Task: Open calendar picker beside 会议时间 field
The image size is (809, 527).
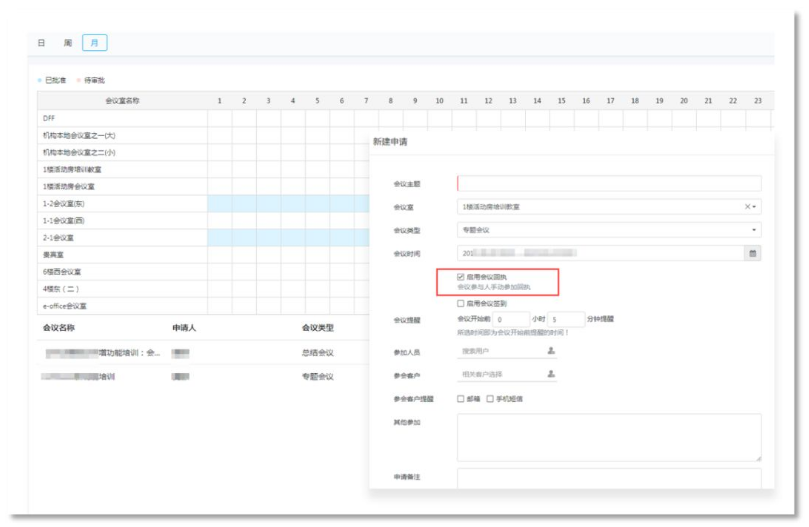Action: tap(753, 253)
